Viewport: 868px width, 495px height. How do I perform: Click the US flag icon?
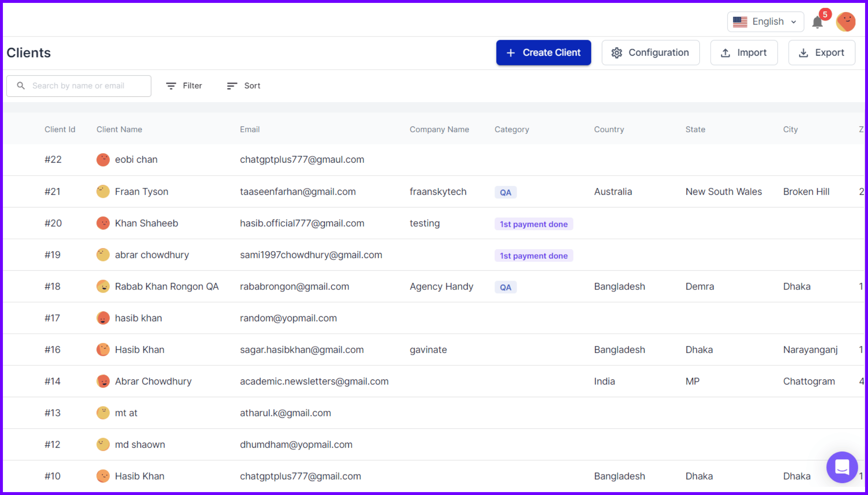[740, 22]
